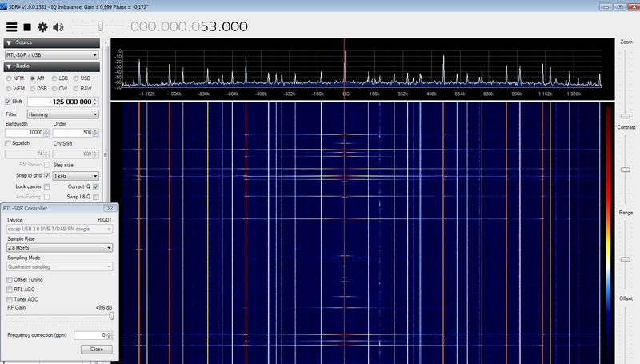The height and width of the screenshot is (364, 640).
Task: Click the Zoom slider handle
Action: pyautogui.click(x=626, y=116)
